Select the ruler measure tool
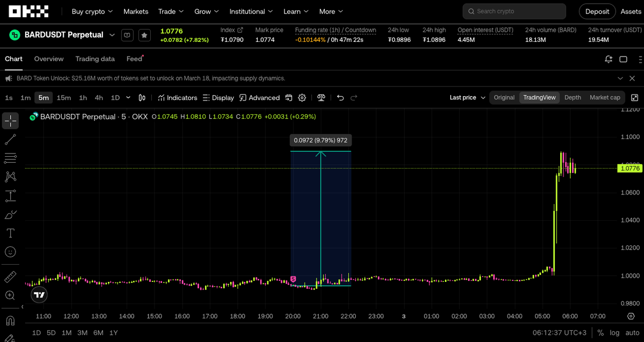644x342 pixels. point(10,277)
